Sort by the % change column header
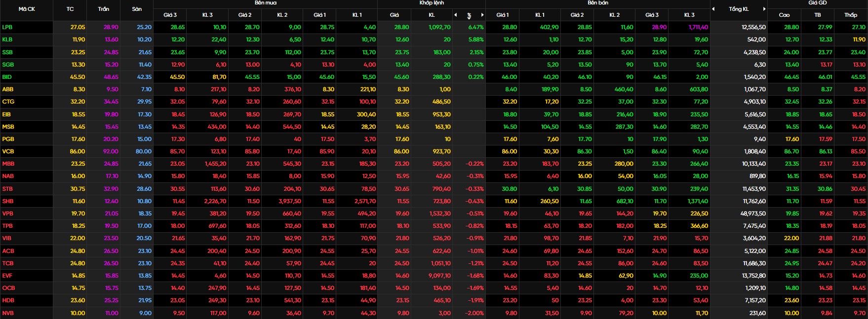This screenshot has width=868, height=319. [469, 15]
